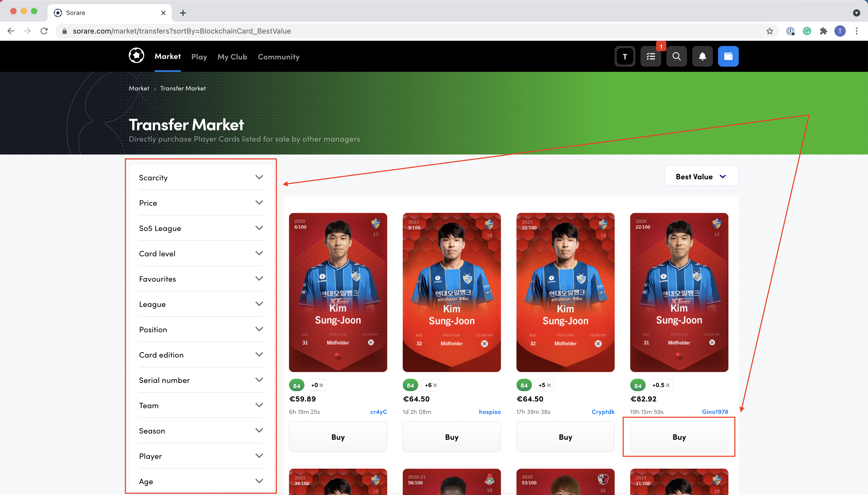
Task: Buy the €59.89 Kim Sung-Joon card
Action: 338,437
